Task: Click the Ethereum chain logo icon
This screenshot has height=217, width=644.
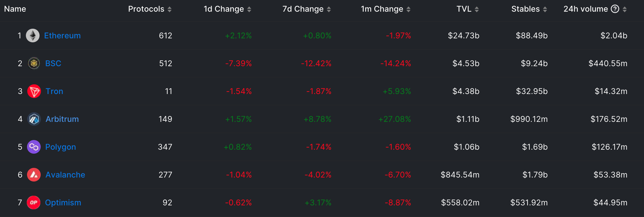Action: tap(33, 36)
